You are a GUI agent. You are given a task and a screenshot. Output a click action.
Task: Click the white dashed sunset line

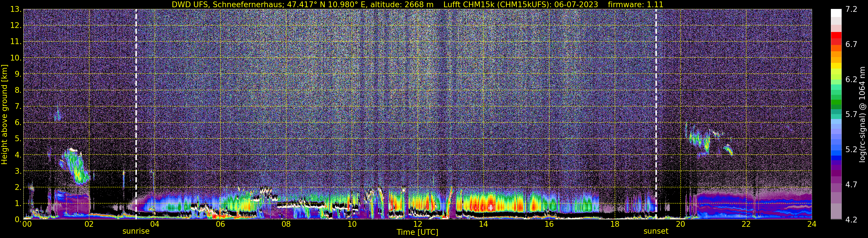(656, 114)
